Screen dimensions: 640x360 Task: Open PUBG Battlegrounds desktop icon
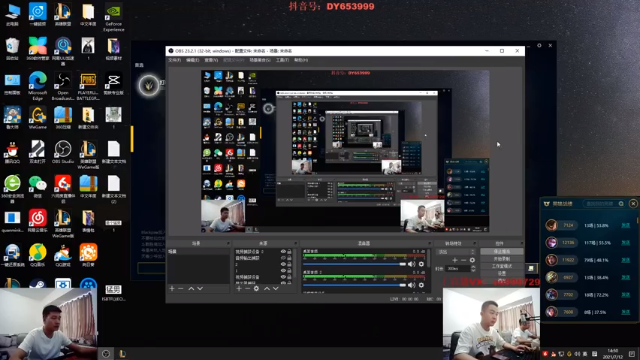(88, 87)
